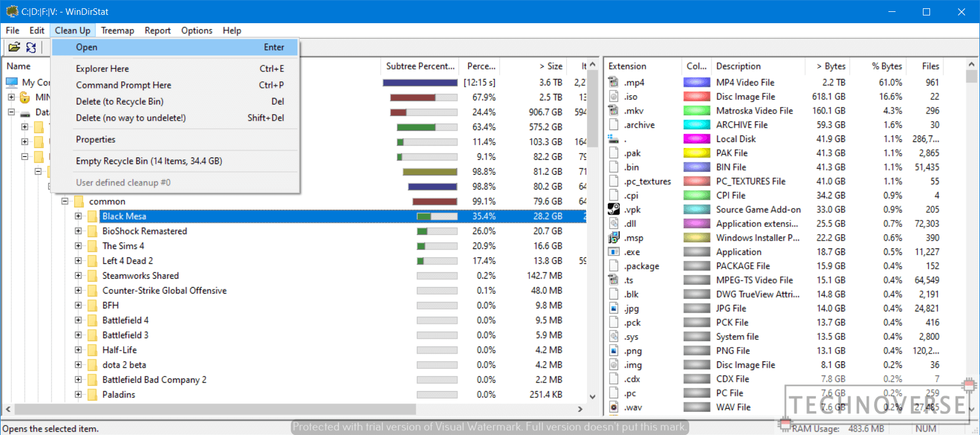Sort by the Extension column header
The width and height of the screenshot is (980, 435).
click(642, 66)
